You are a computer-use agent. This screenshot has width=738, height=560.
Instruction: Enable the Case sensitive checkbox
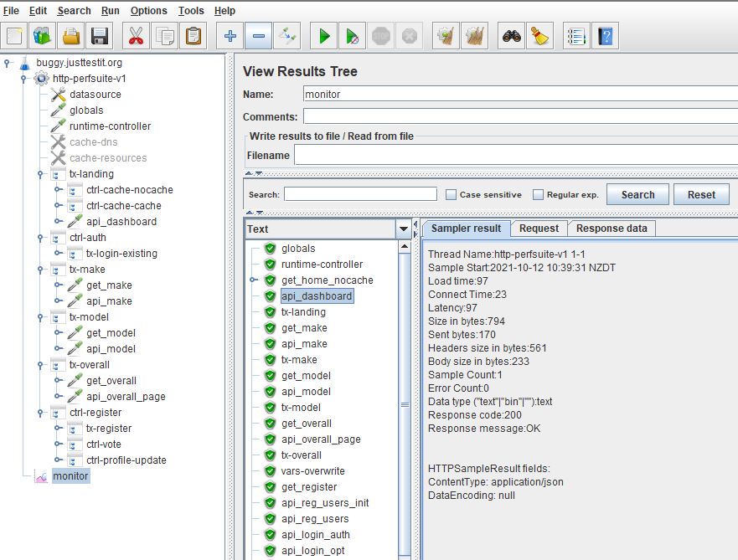[x=451, y=195]
